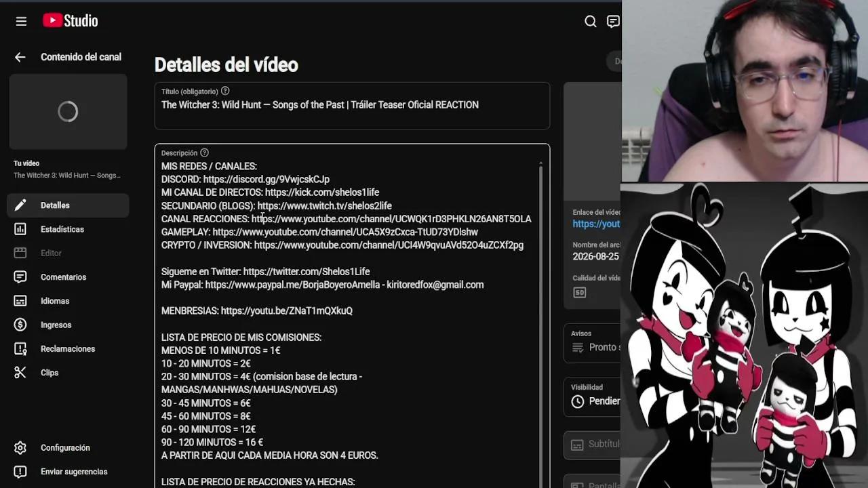Go back with the Contenido del canal arrow
The width and height of the screenshot is (868, 488).
point(20,58)
